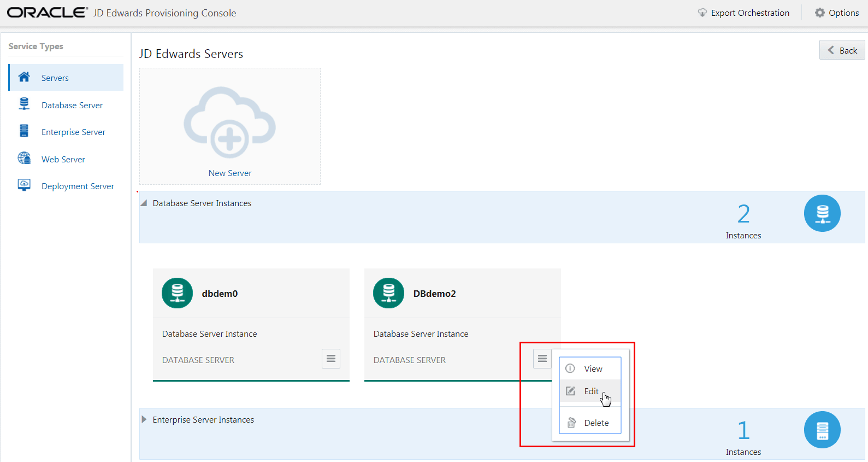The width and height of the screenshot is (868, 462).
Task: Click the Export Orchestration cloud icon
Action: coord(702,13)
